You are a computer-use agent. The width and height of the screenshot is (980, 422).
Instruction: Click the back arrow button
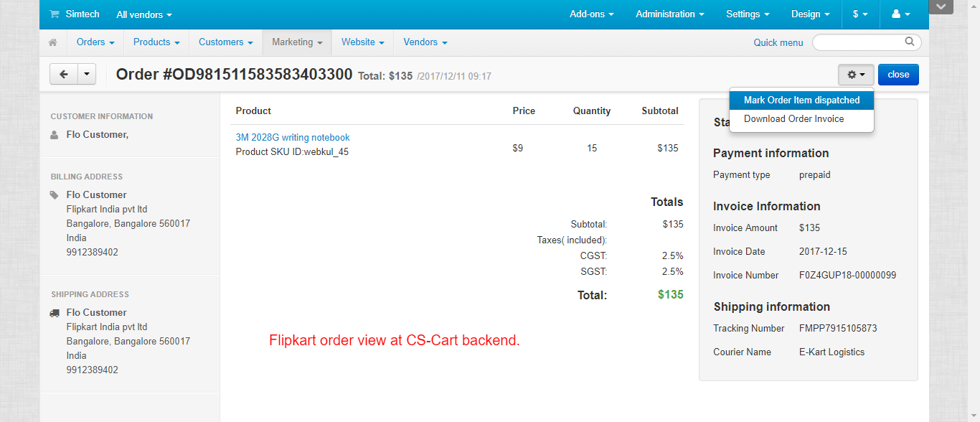64,74
